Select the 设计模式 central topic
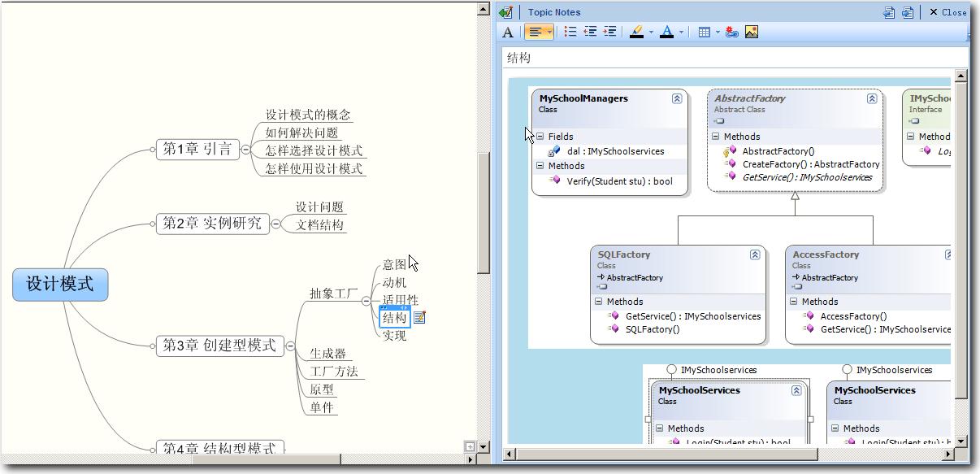This screenshot has height=474, width=980. click(60, 285)
